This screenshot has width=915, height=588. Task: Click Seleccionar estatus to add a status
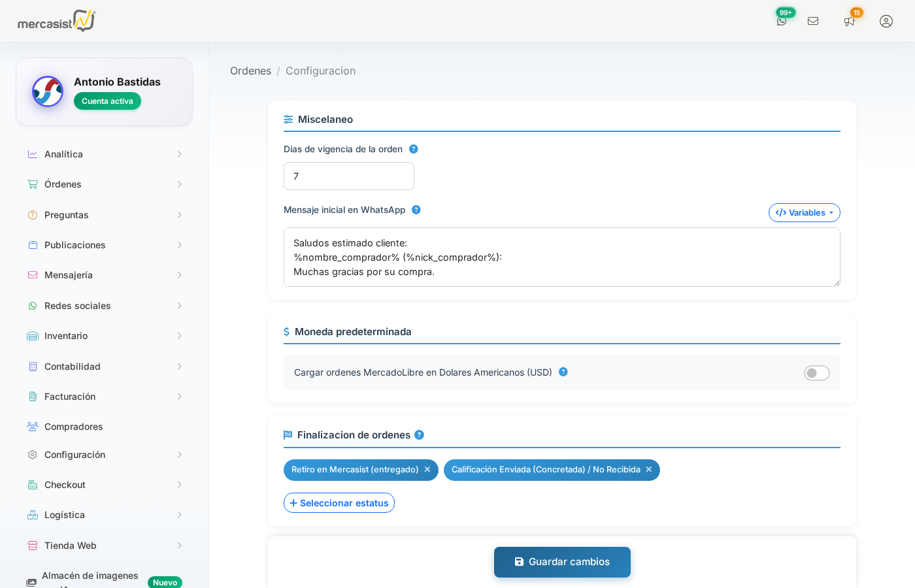pos(339,502)
